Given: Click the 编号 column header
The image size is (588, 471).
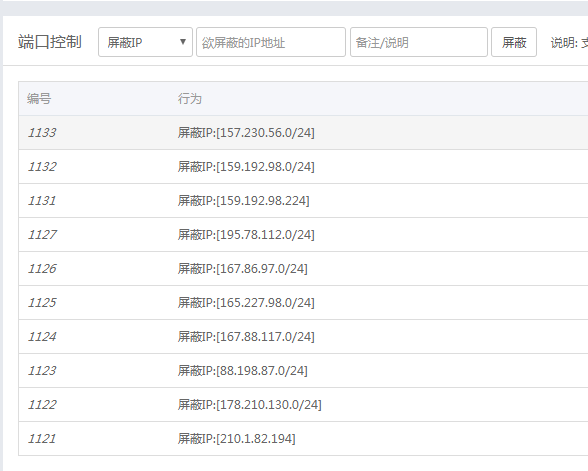Looking at the screenshot, I should coord(39,99).
